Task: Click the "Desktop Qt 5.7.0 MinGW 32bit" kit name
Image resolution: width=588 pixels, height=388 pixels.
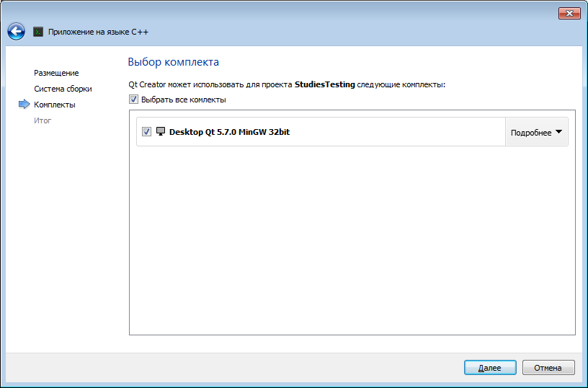Action: pyautogui.click(x=229, y=132)
